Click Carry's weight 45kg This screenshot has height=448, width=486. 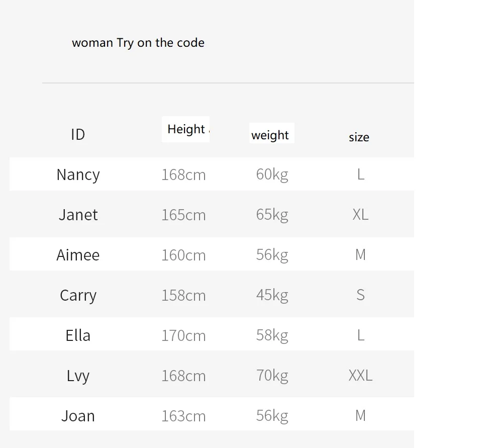272,295
